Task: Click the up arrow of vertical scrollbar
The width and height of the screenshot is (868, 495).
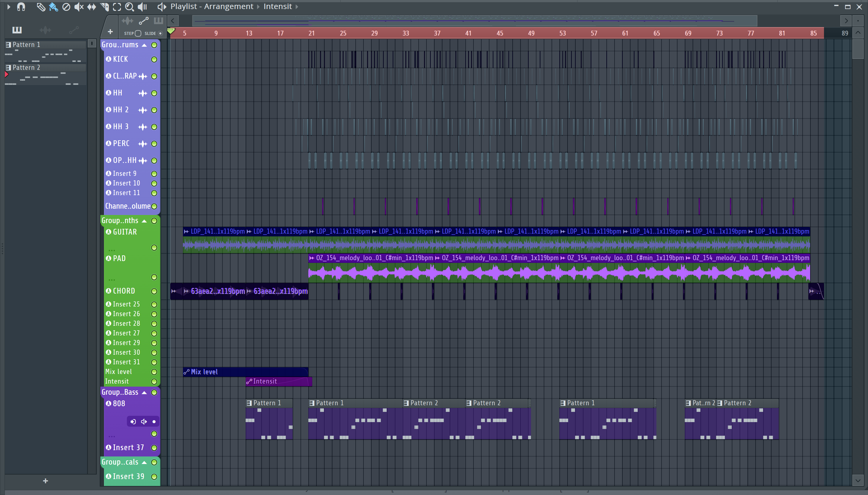Action: (x=858, y=33)
